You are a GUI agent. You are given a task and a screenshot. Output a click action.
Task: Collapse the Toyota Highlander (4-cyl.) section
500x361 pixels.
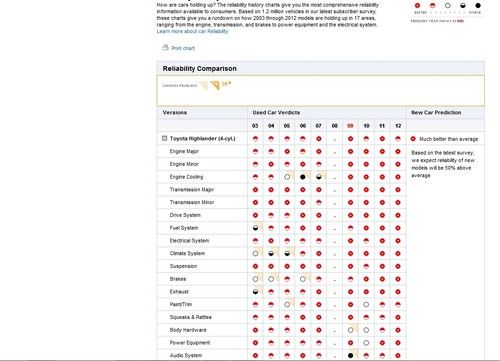coord(164,138)
